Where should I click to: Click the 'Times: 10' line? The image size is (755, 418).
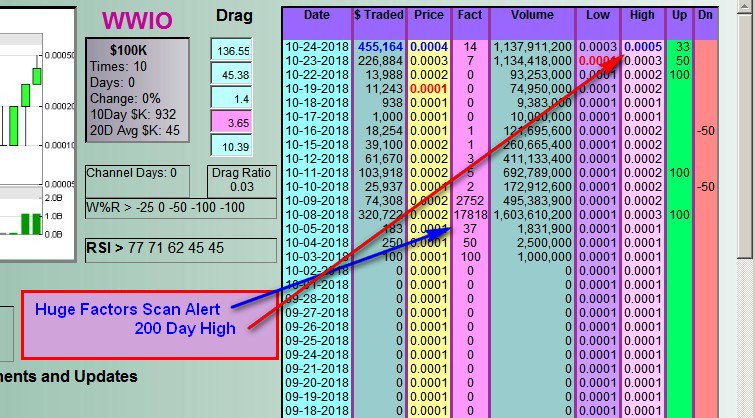coord(118,66)
